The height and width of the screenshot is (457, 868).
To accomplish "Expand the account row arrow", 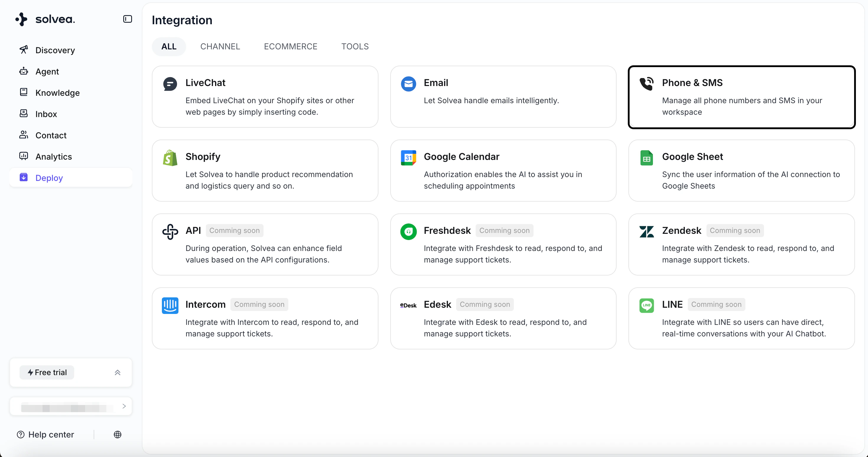I will tap(124, 406).
